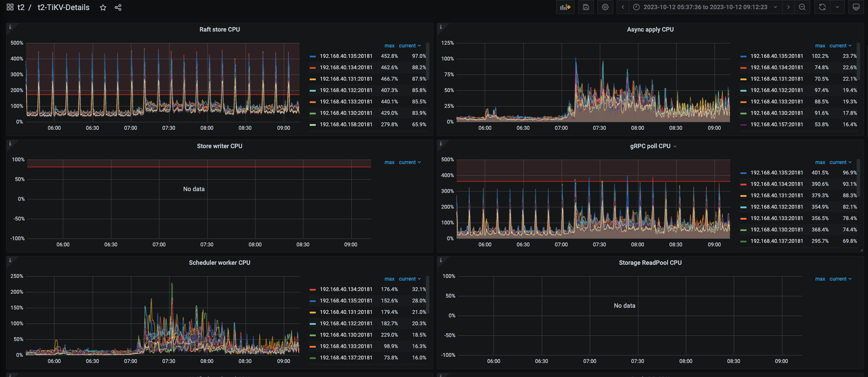Open dashboard settings gear icon
868x377 pixels.
pyautogui.click(x=605, y=7)
